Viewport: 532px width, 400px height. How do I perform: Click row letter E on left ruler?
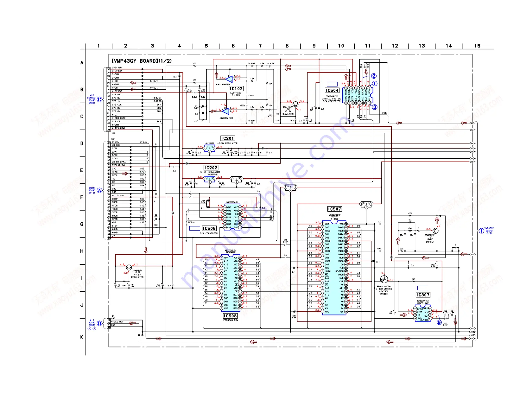tap(82, 170)
